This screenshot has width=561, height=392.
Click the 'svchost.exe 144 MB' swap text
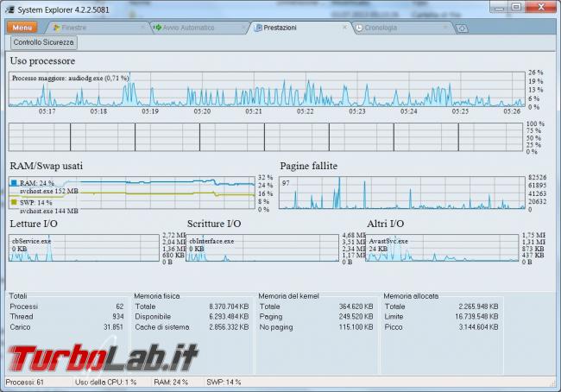coord(49,212)
